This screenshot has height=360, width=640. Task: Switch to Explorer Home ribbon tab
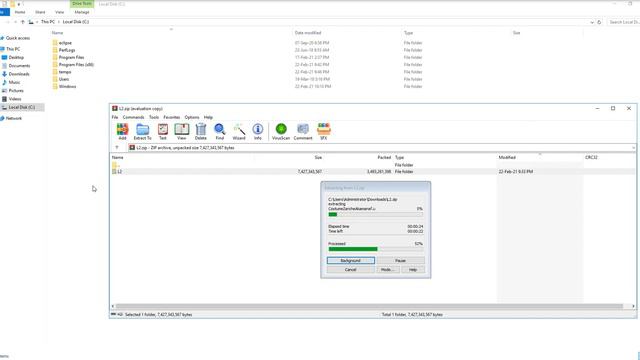pyautogui.click(x=20, y=12)
